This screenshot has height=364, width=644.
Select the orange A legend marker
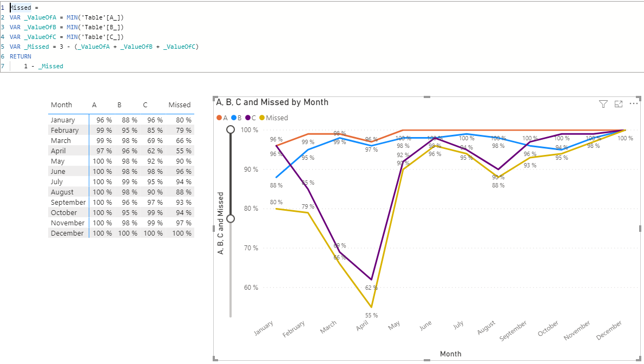pos(219,118)
